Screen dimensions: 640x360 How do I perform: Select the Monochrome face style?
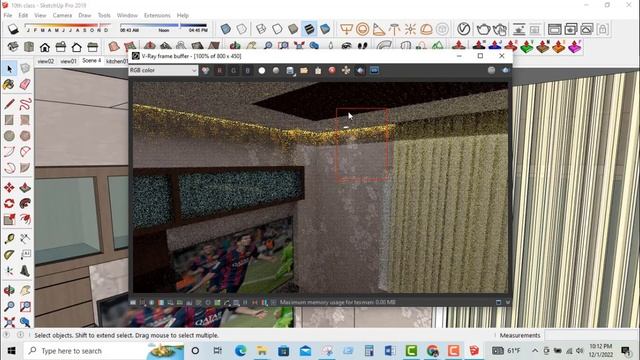(x=325, y=29)
